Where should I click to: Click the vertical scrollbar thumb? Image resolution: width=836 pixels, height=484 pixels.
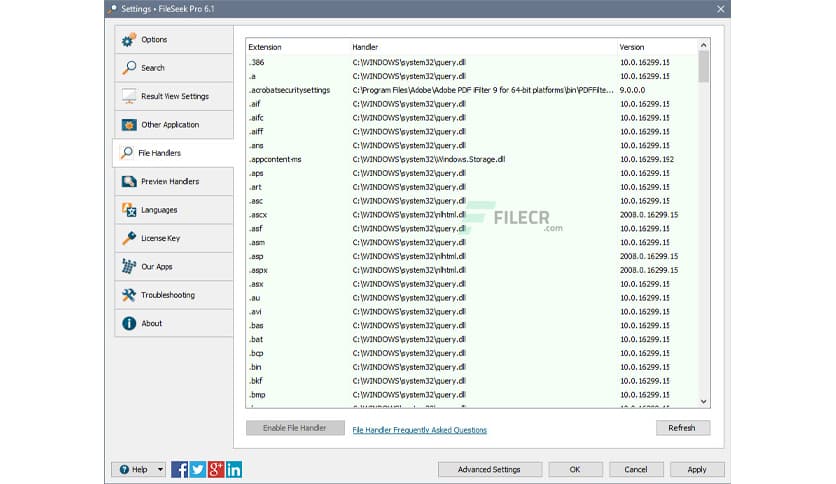tap(704, 67)
